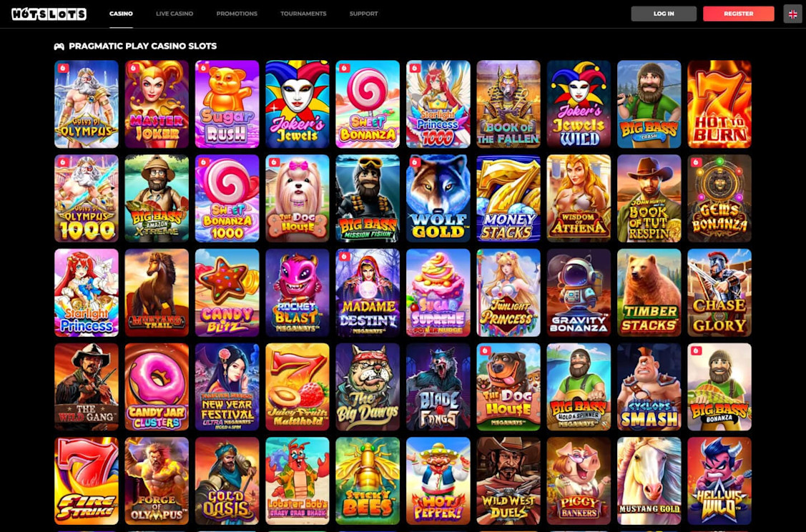Open the Hot to Burn slot
The image size is (806, 532).
pos(719,104)
